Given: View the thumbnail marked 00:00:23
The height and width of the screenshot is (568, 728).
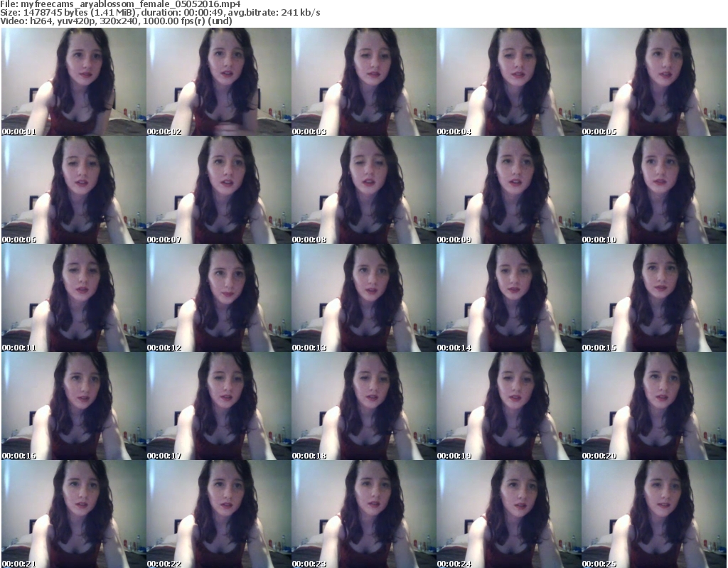Looking at the screenshot, I should click(x=363, y=514).
